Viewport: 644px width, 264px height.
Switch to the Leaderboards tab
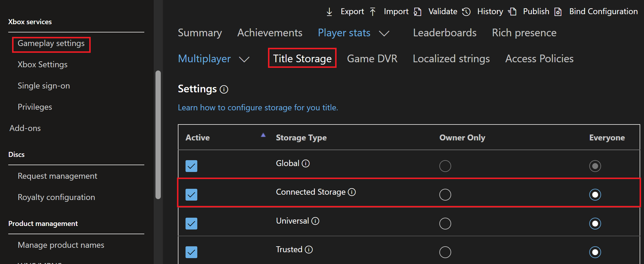click(445, 33)
